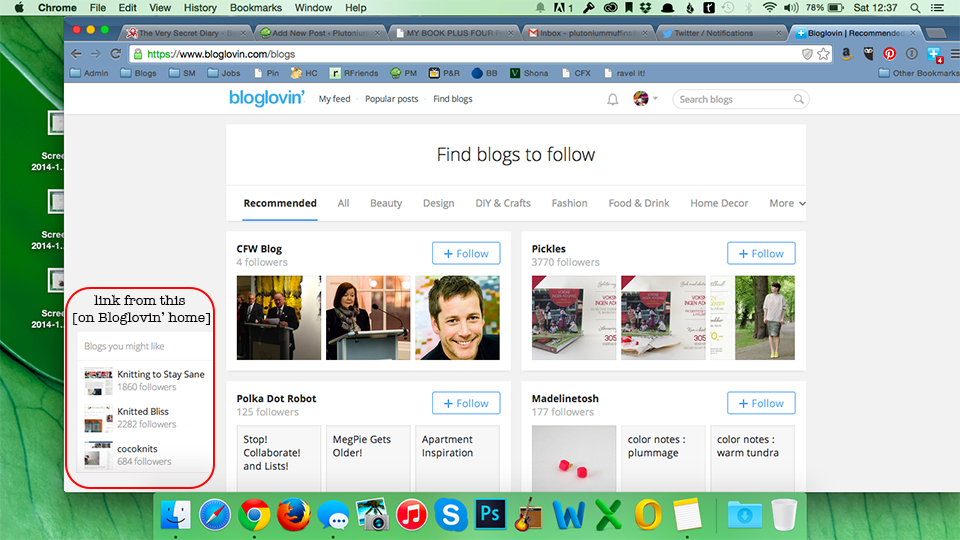Click the search magnifier icon
The width and height of the screenshot is (960, 540).
(x=798, y=99)
